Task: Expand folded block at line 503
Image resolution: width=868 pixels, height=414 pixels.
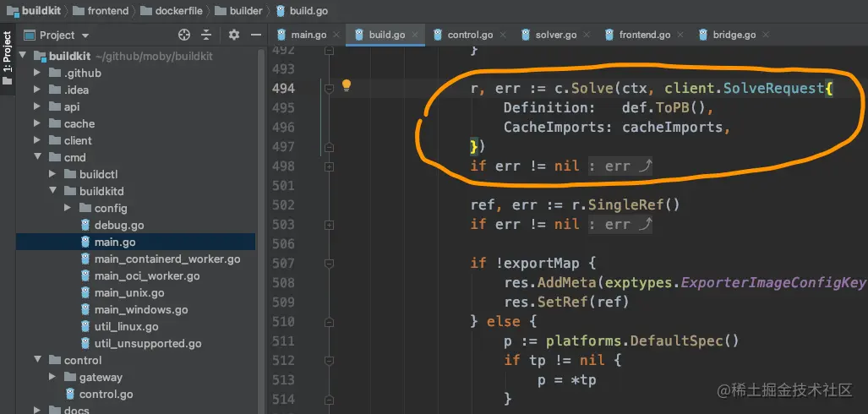Action: coord(329,225)
